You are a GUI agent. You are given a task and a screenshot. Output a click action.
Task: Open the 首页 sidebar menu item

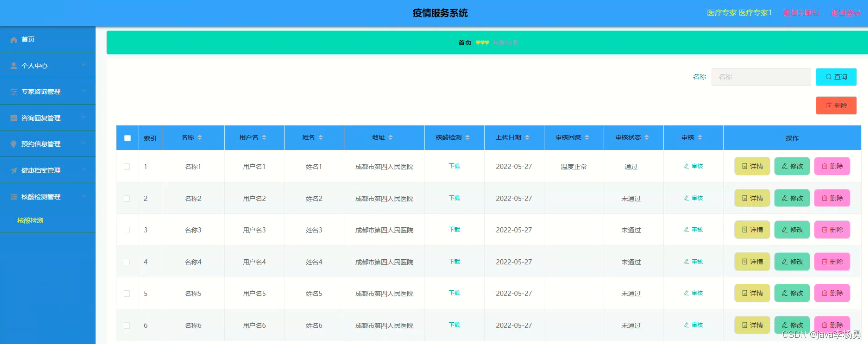coord(48,39)
